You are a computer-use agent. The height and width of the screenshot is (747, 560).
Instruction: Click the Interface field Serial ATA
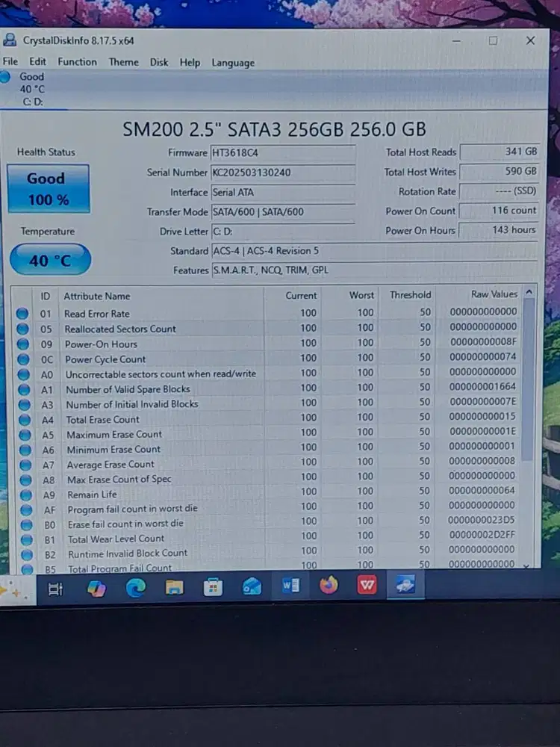[x=283, y=193]
